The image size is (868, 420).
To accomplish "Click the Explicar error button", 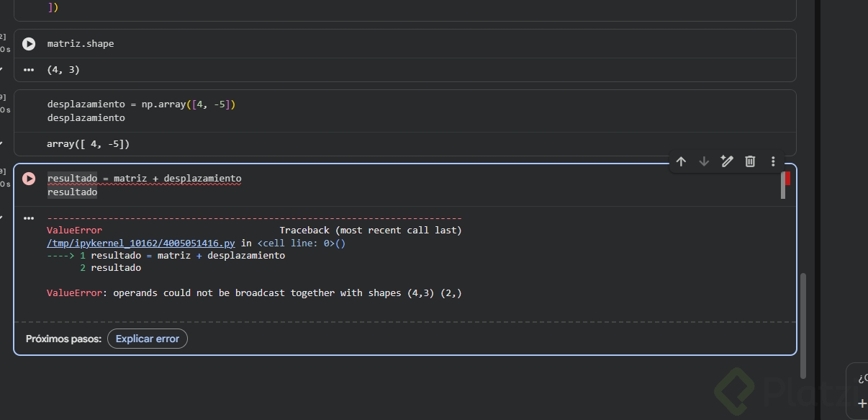I will [148, 339].
